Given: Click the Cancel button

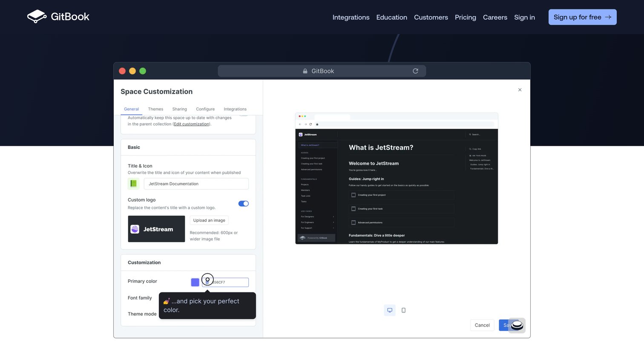Looking at the screenshot, I should [482, 325].
